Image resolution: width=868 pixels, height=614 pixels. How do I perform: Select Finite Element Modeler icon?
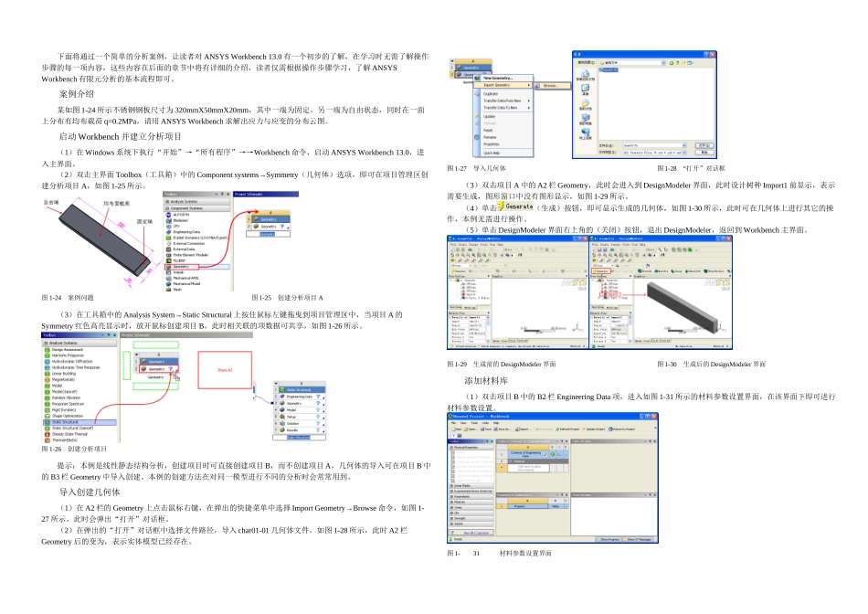pos(169,255)
